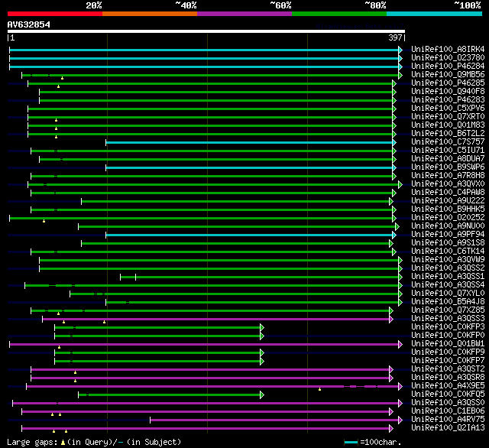Image resolution: width=489 pixels, height=448 pixels.
Task: Click the AV632854 query title
Action: pyautogui.click(x=29, y=24)
